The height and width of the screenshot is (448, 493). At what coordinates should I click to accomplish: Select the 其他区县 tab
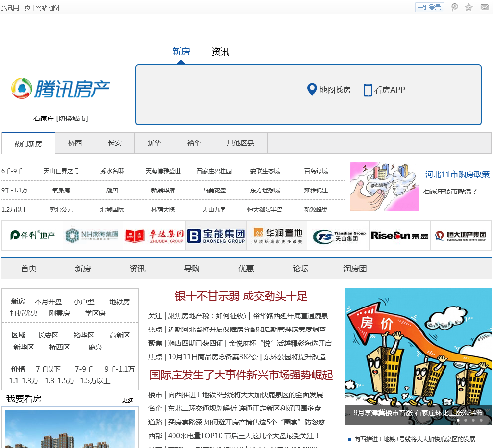[241, 143]
